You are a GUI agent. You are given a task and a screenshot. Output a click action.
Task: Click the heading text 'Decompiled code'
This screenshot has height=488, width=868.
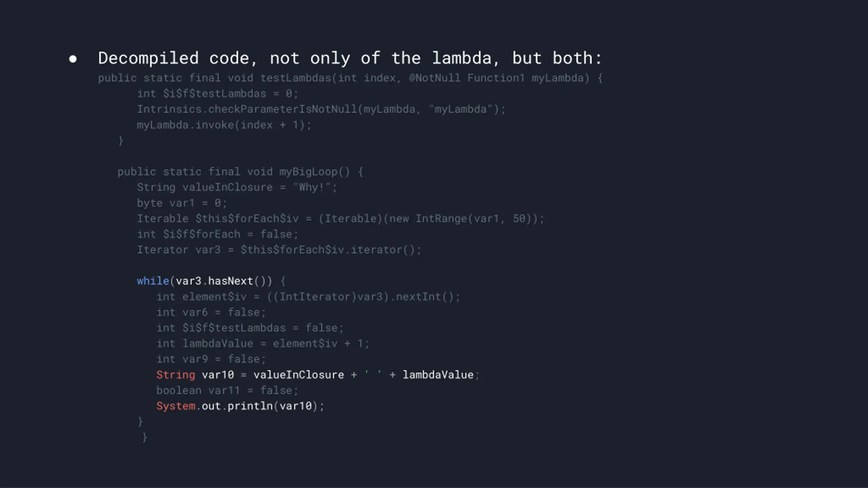pyautogui.click(x=174, y=59)
